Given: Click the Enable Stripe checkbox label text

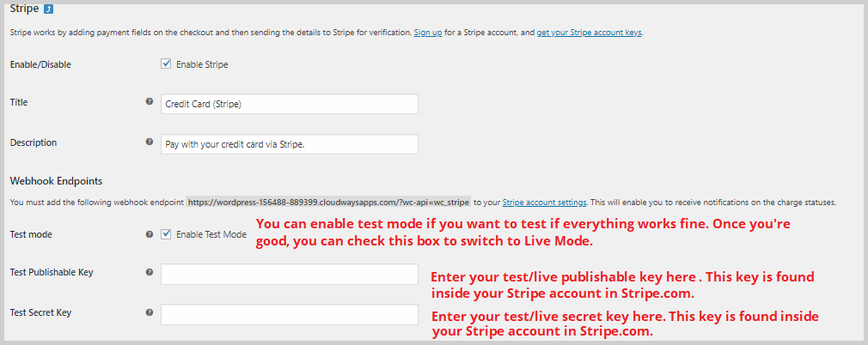Looking at the screenshot, I should point(202,64).
